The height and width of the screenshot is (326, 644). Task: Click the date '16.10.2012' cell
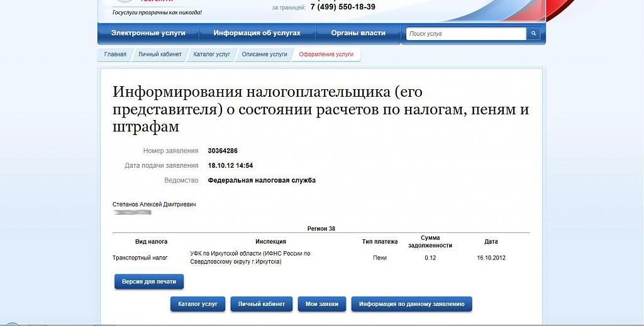pyautogui.click(x=491, y=258)
